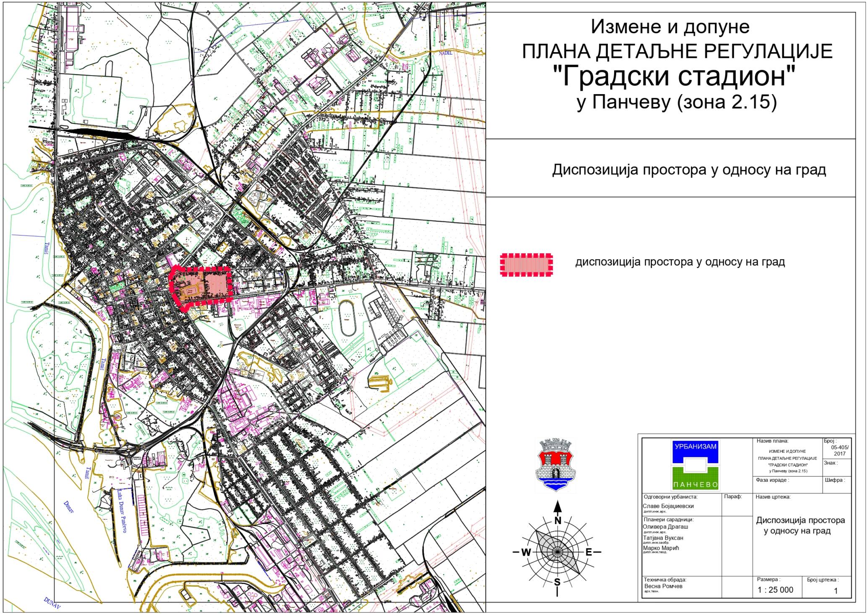
Task: Click the legend text next to the red swatch
Action: [680, 262]
